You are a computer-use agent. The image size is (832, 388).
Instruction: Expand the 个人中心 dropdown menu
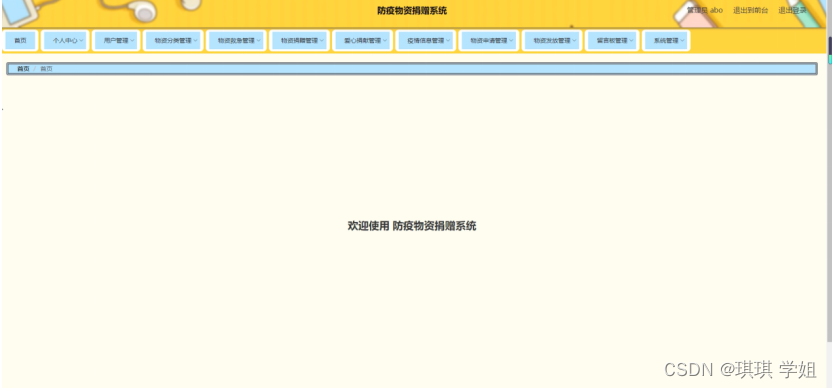click(x=65, y=40)
